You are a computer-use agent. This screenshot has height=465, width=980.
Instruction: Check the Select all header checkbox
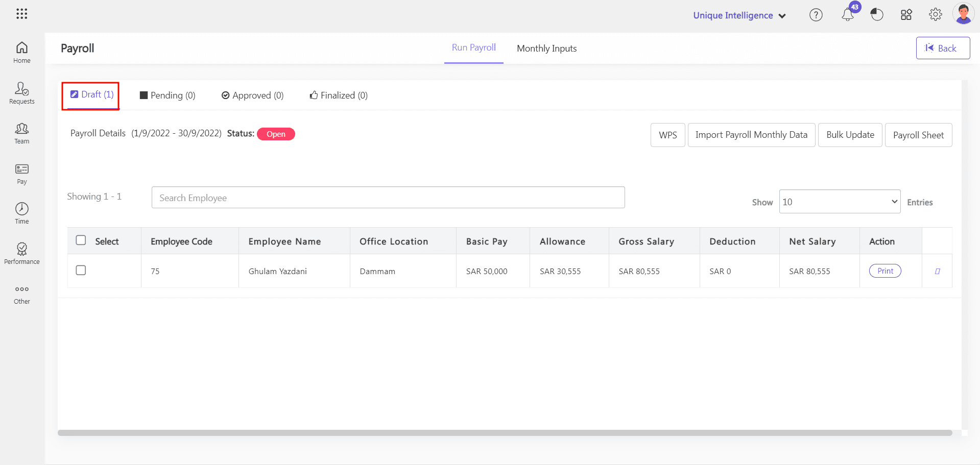point(81,240)
